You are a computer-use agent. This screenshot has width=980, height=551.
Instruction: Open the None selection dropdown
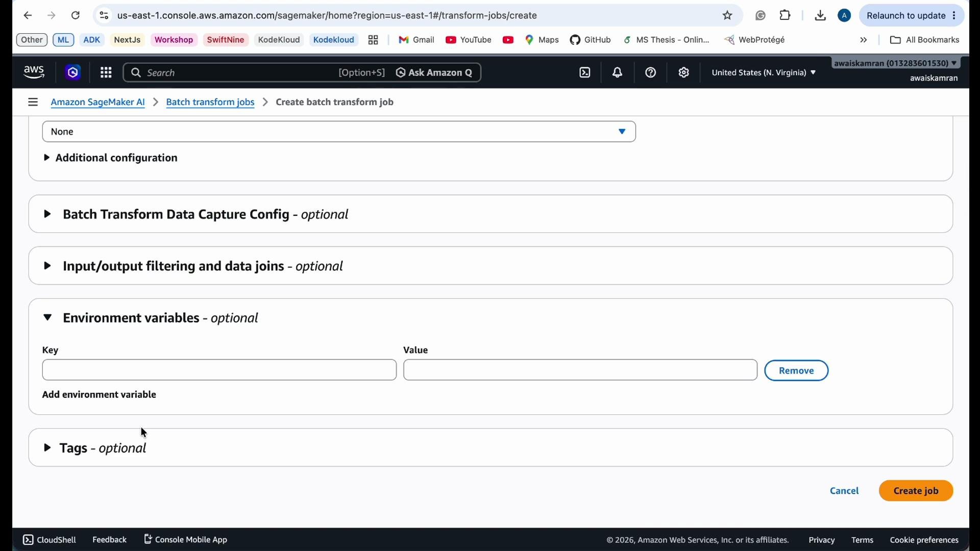[x=339, y=132]
